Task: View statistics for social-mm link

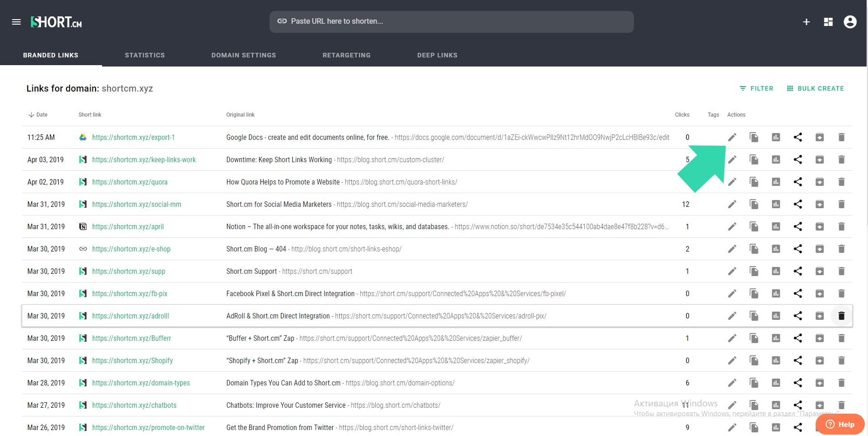Action: 776,204
